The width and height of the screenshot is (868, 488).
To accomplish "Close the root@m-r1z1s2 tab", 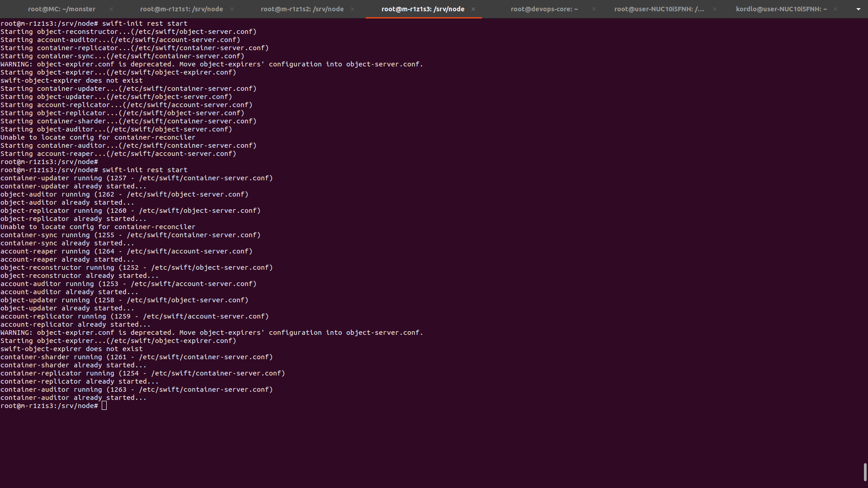I will pos(353,9).
